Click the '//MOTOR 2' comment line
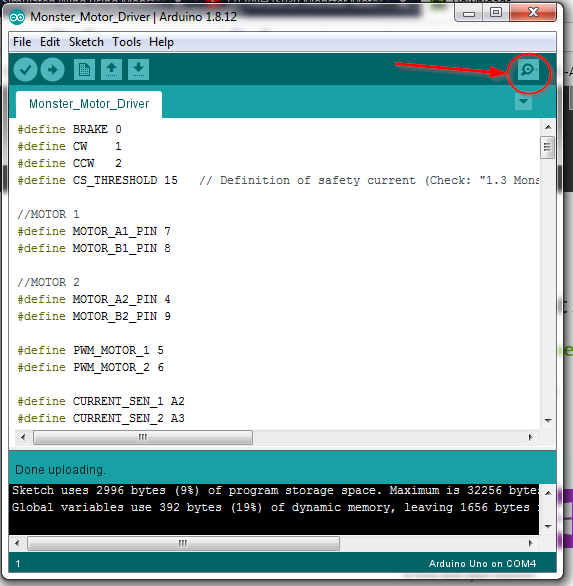 (x=48, y=282)
